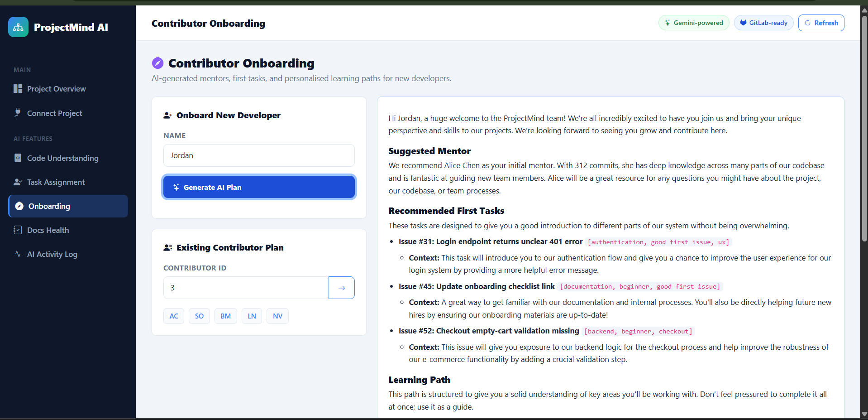Image resolution: width=868 pixels, height=420 pixels.
Task: Click the Connect Project plug icon
Action: [18, 113]
